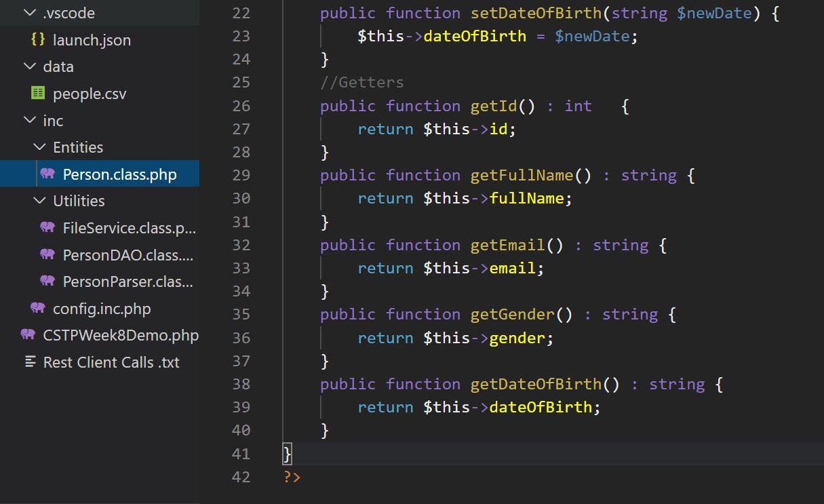
Task: Click the getDateOfBirth function name
Action: (536, 384)
